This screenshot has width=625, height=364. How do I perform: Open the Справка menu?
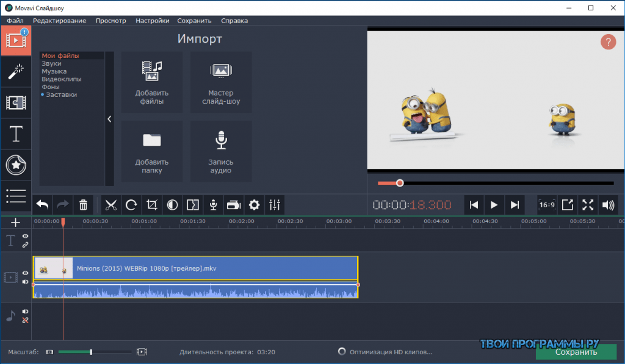[x=234, y=21]
